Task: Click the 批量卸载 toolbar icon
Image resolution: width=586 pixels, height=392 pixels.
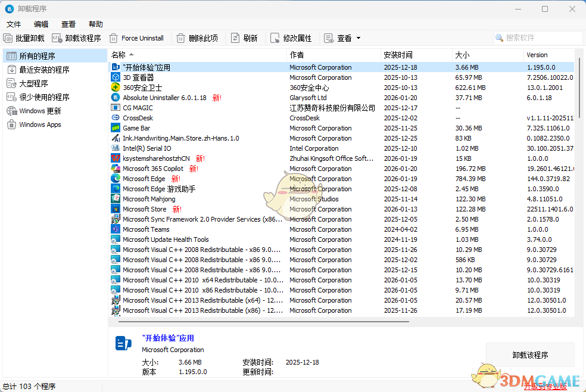Action: 8,38
